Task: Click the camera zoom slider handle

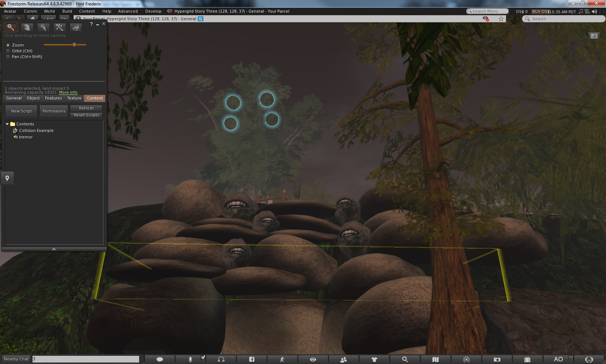Action: (74, 45)
